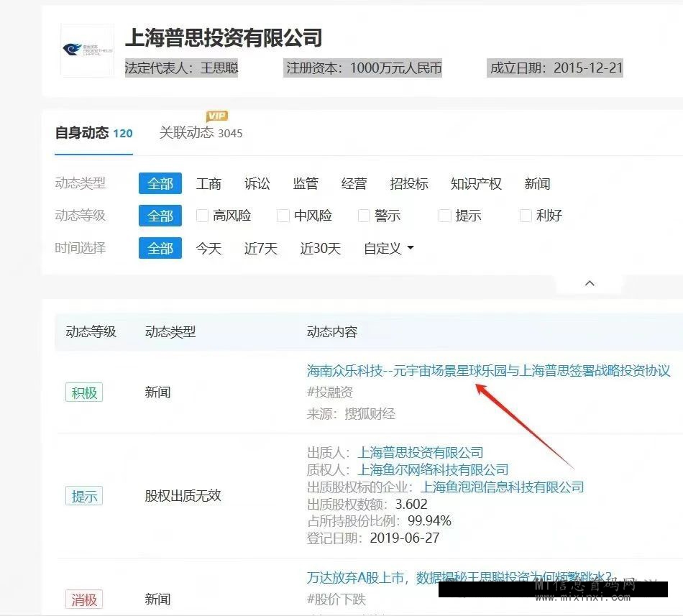Select 近7天 time filter
Screen dimensions: 683x616
point(260,249)
